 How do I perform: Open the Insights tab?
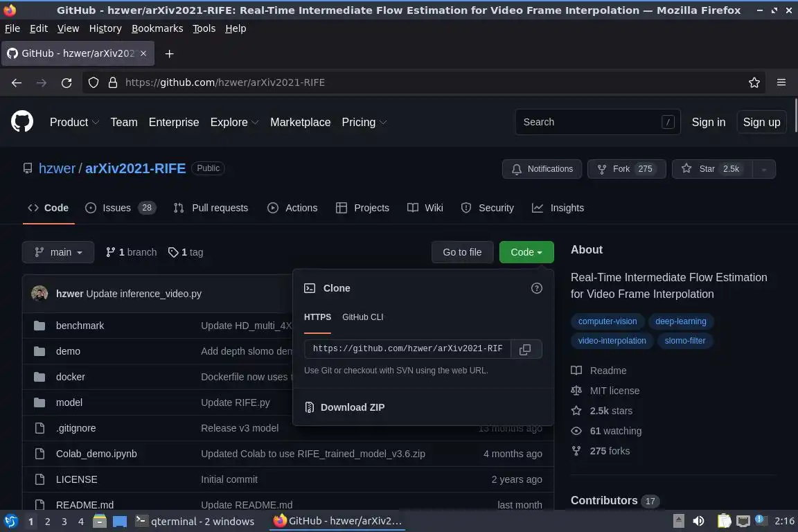coord(558,208)
